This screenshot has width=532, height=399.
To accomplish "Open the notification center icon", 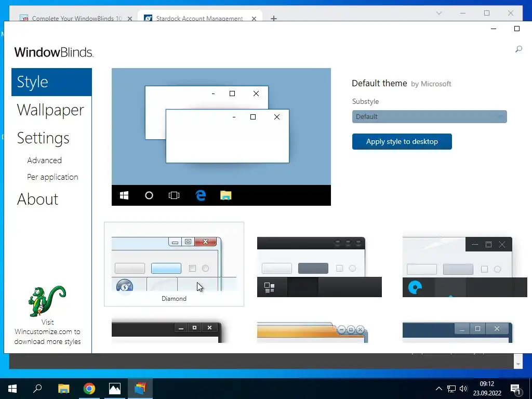I will click(x=516, y=389).
